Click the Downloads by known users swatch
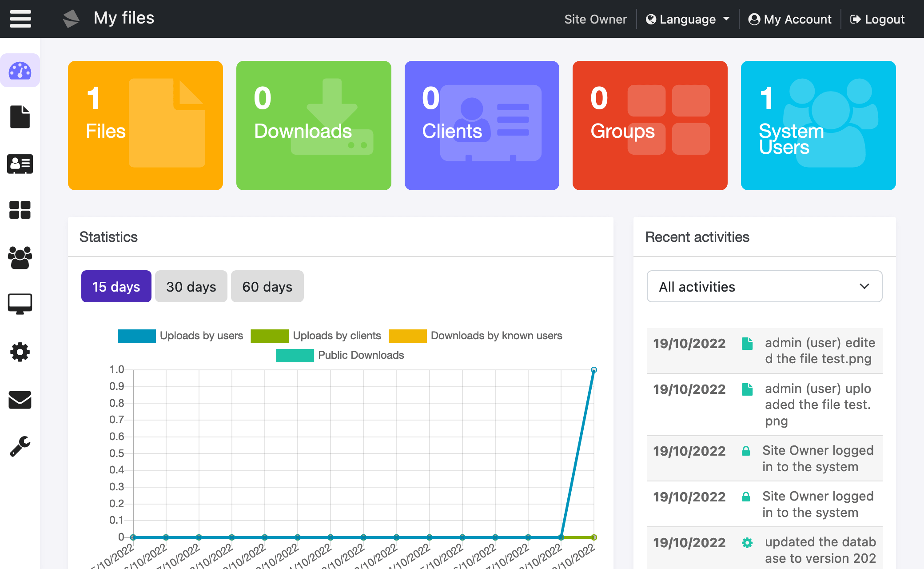The height and width of the screenshot is (569, 924). 407,336
